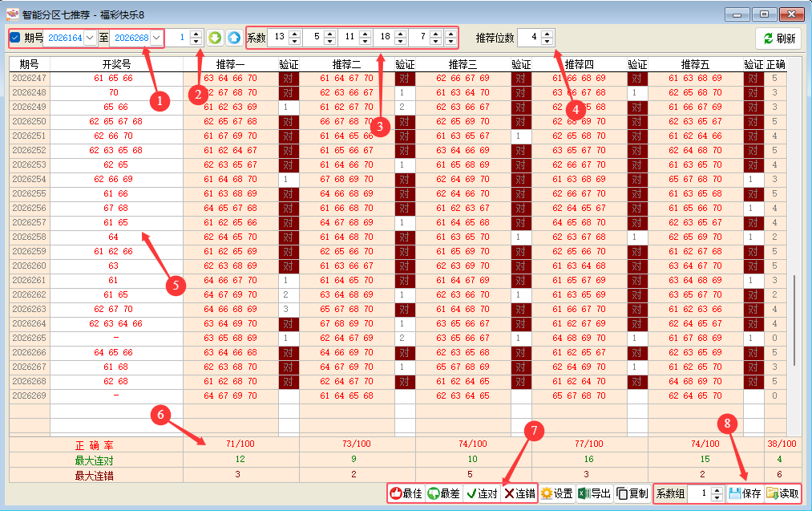Increase the 推荐位数 value with its up arrow

pos(547,34)
